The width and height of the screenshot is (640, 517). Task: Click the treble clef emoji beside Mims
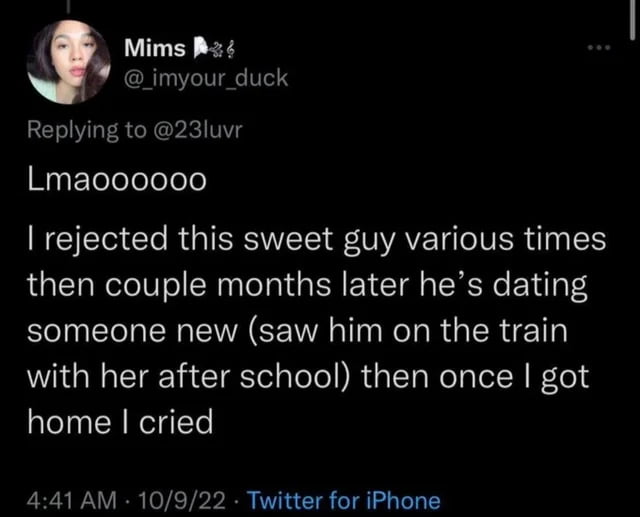coord(232,49)
